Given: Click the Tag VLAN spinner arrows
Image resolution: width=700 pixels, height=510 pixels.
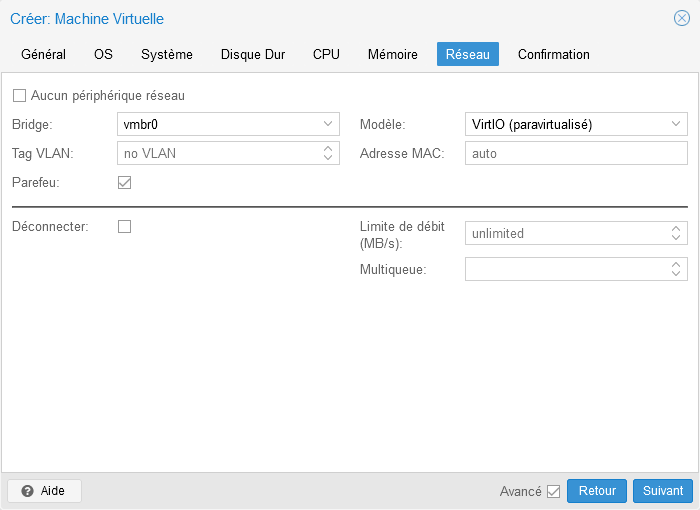Looking at the screenshot, I should (328, 154).
